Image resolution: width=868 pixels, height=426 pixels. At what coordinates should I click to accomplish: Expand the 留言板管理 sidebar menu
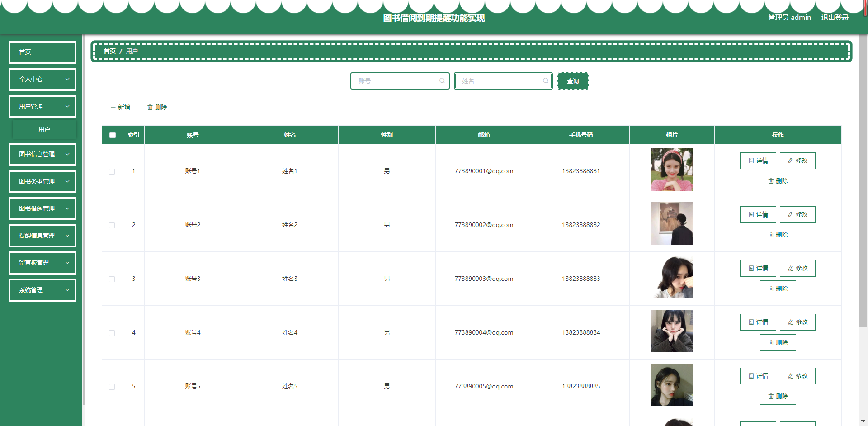click(x=42, y=263)
